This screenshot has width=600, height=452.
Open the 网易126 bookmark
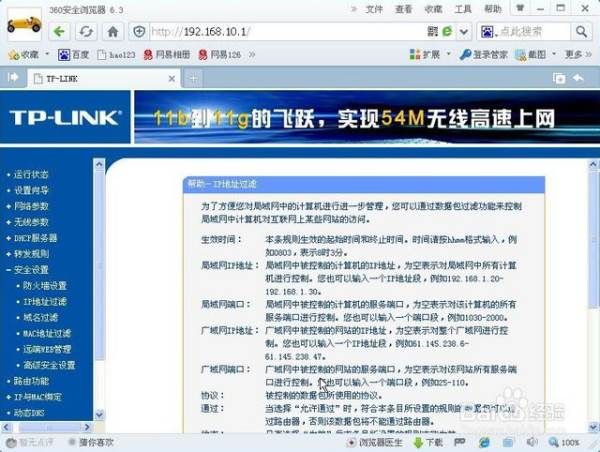219,55
